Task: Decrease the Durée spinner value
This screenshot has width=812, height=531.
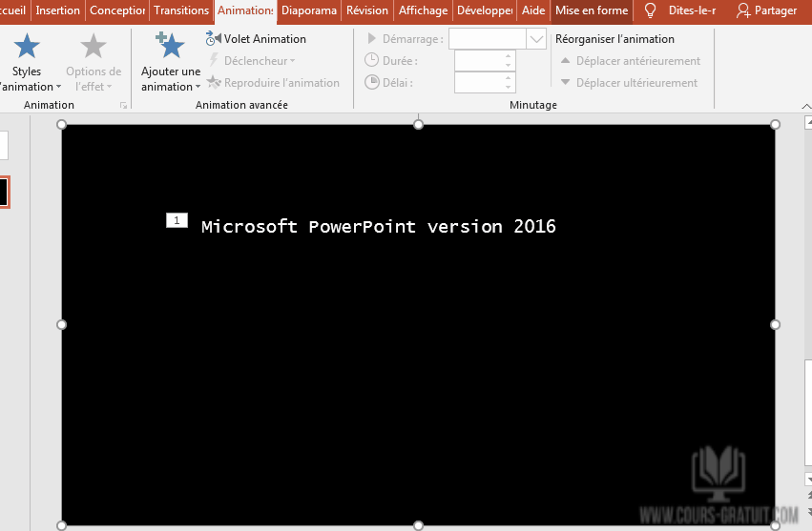Action: tap(508, 65)
